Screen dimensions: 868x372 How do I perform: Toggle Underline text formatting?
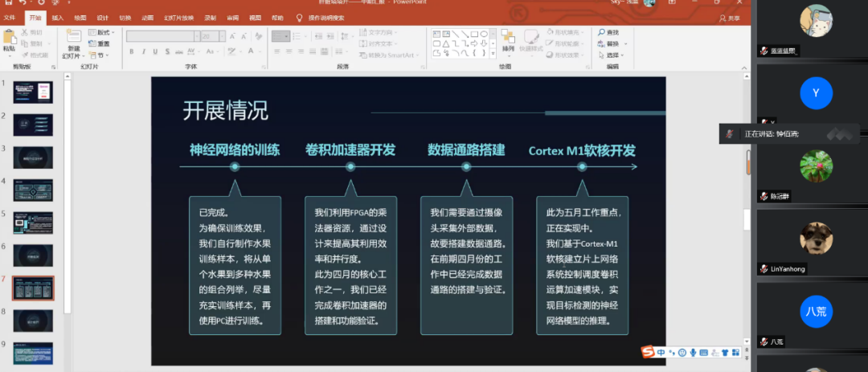point(154,52)
